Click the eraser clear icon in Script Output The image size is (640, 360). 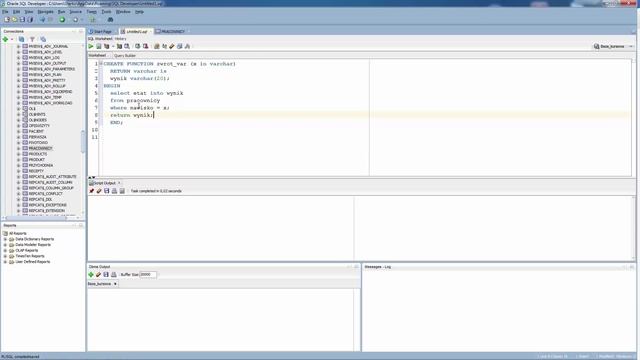99,191
